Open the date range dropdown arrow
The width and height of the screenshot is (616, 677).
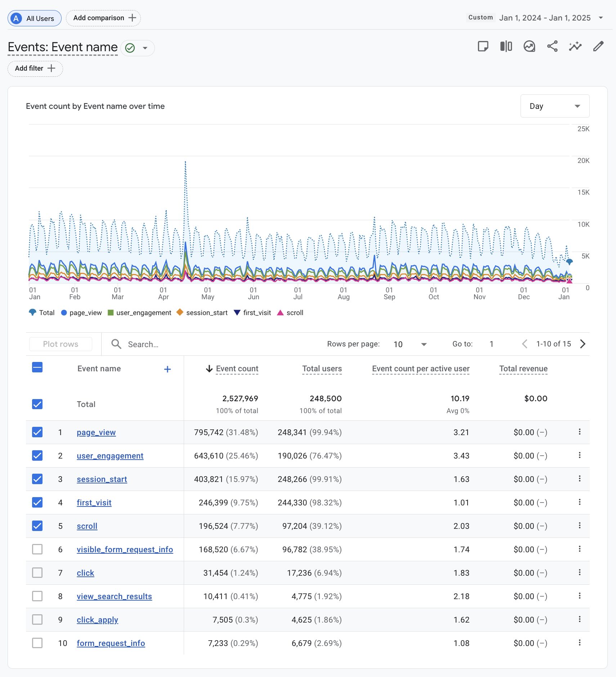[601, 18]
